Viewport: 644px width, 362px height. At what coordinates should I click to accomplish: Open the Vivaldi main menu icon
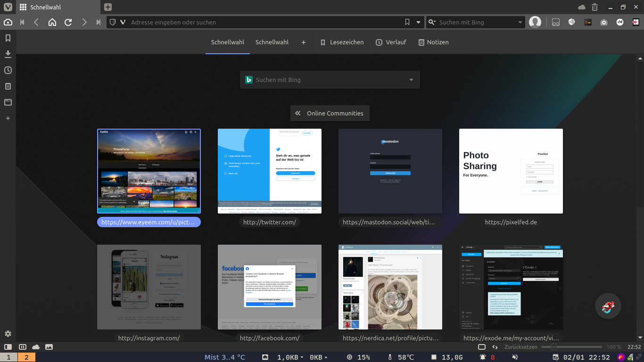[x=8, y=7]
